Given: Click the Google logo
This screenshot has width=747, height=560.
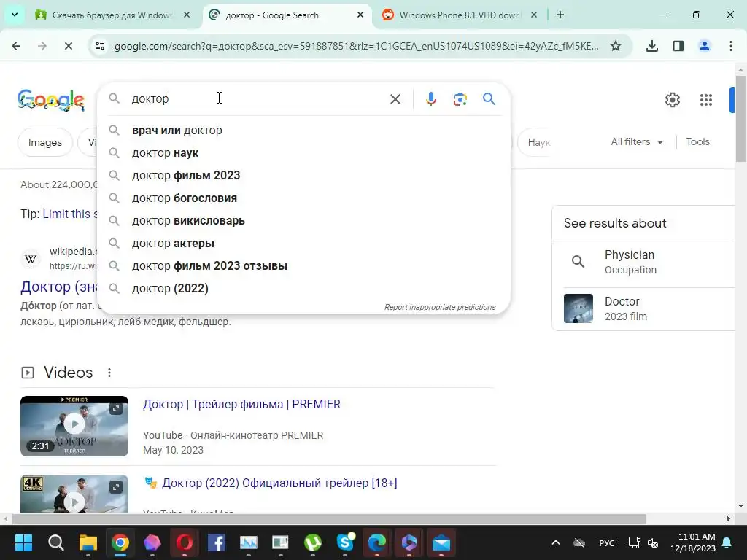Looking at the screenshot, I should click(50, 100).
